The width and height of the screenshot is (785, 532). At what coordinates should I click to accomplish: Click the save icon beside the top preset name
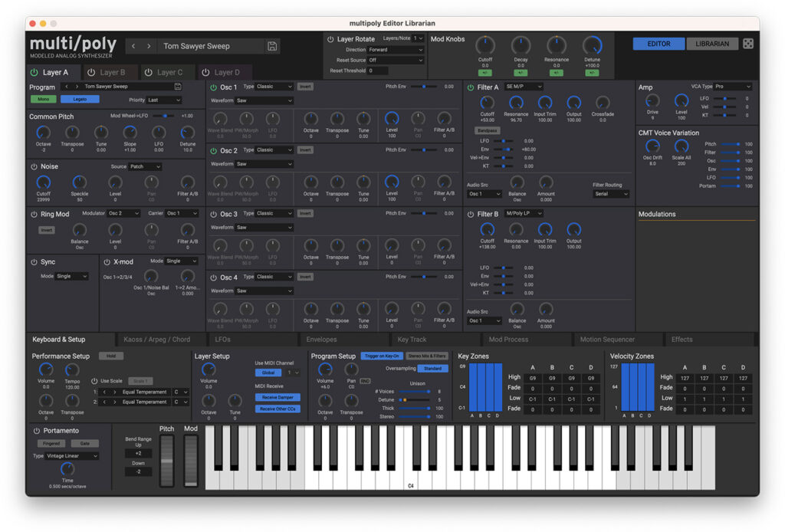click(272, 46)
